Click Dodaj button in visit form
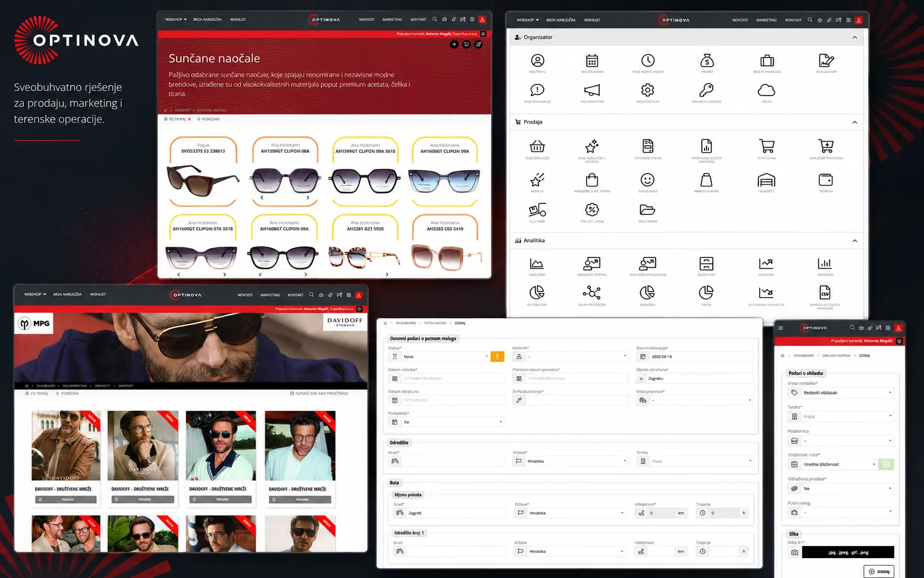The width and height of the screenshot is (924, 578). pyautogui.click(x=879, y=572)
